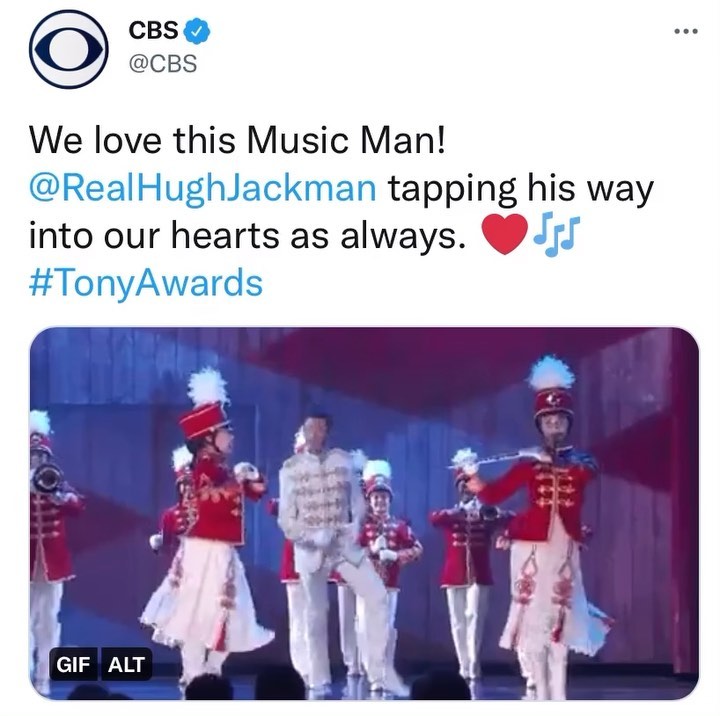720x716 pixels.
Task: Click the CBS display name
Action: click(x=153, y=30)
